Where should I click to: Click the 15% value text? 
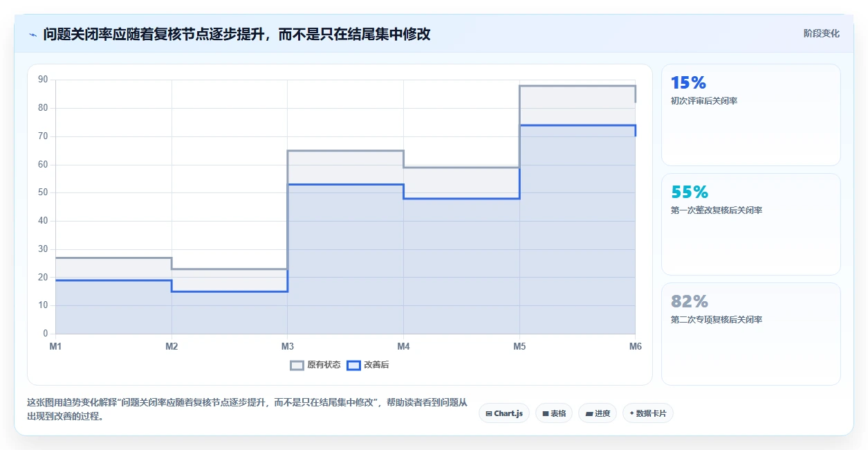point(688,83)
